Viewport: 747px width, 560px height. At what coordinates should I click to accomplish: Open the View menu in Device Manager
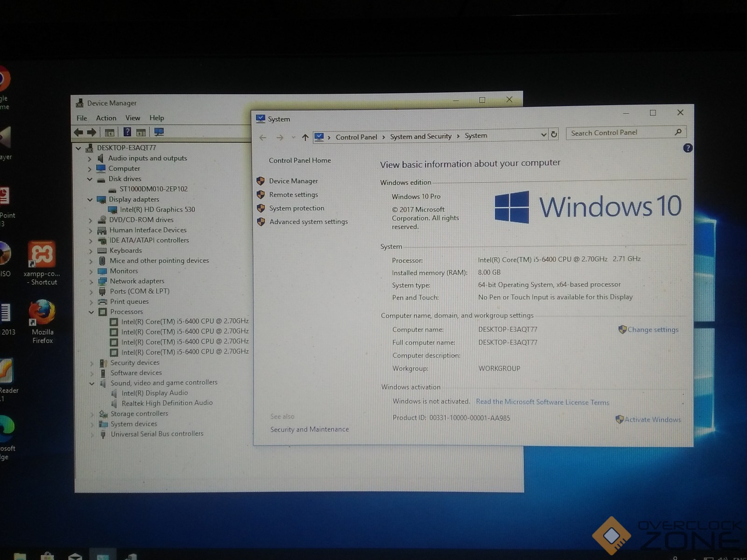tap(133, 118)
